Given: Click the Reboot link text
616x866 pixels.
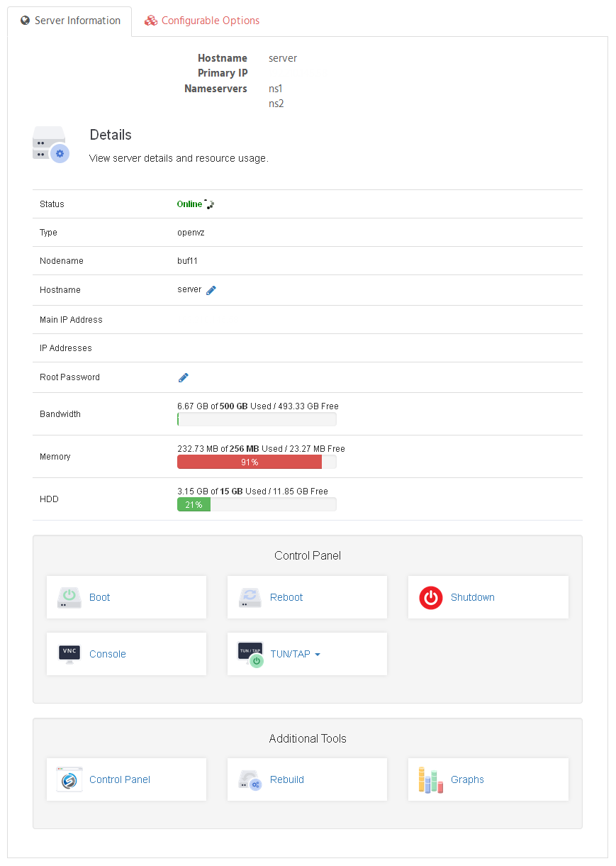Looking at the screenshot, I should tap(286, 597).
